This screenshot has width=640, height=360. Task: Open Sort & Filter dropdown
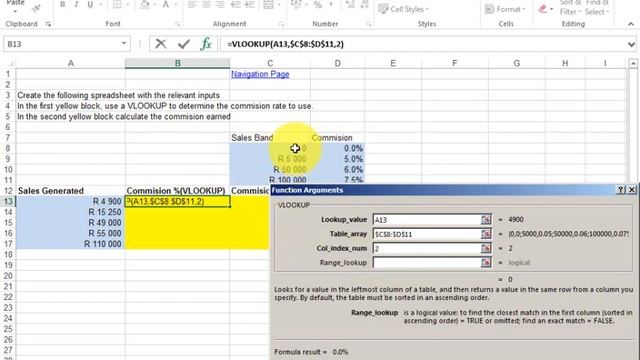point(571,7)
